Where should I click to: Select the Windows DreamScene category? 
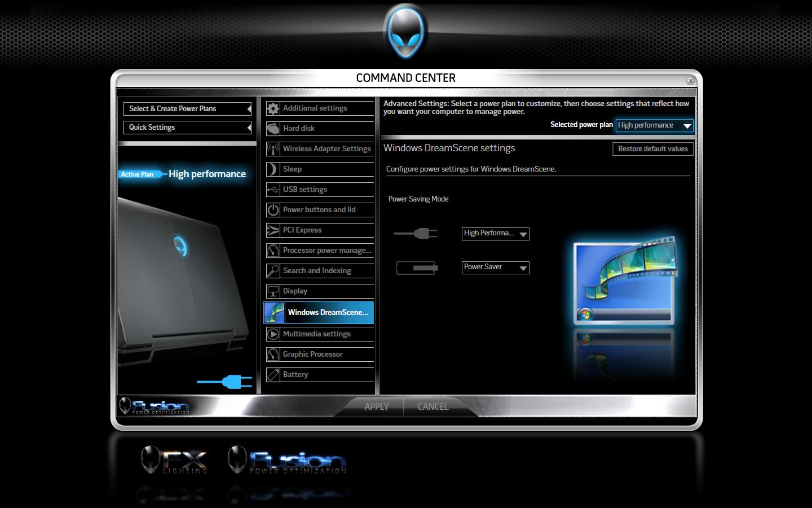point(319,313)
